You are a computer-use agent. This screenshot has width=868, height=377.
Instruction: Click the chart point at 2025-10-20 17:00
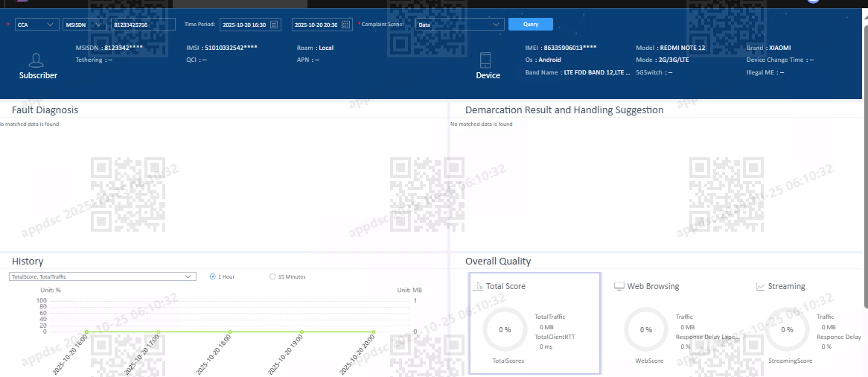point(159,332)
